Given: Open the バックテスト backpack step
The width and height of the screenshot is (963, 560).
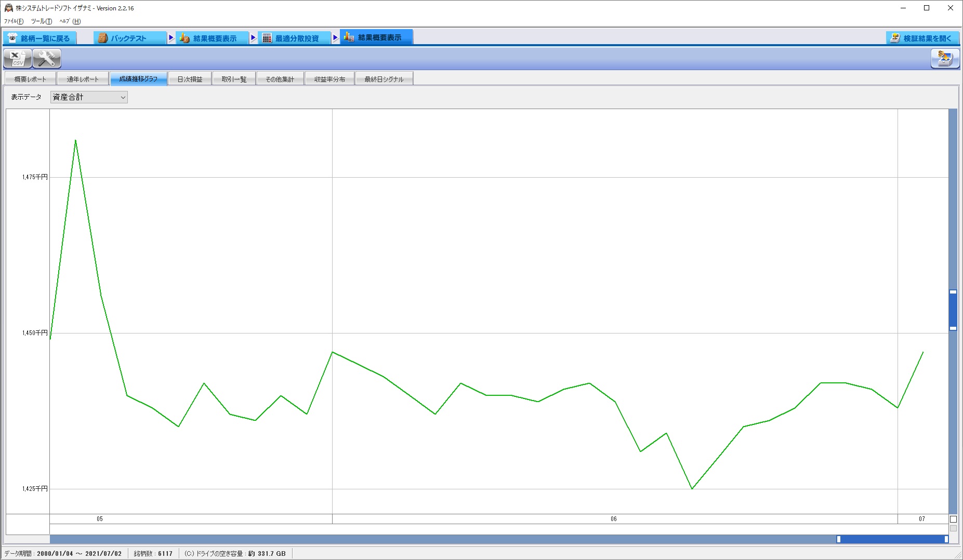Looking at the screenshot, I should tap(130, 38).
